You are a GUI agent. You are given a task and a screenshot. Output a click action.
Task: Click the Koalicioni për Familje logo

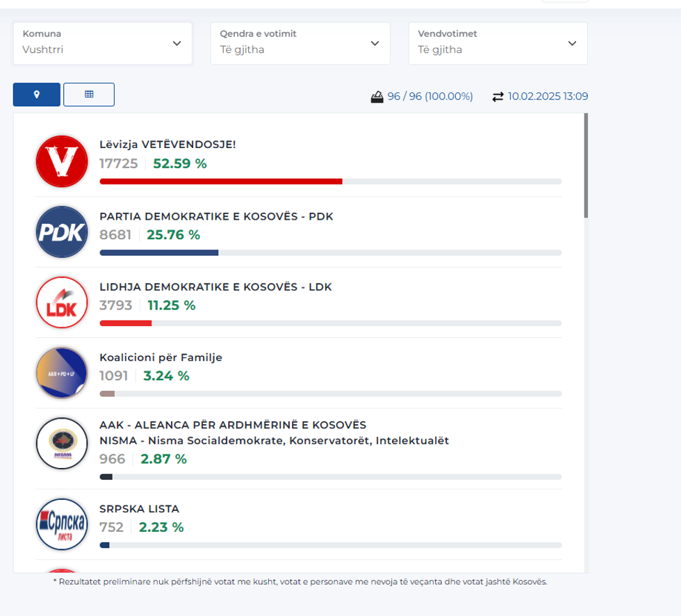(x=62, y=373)
